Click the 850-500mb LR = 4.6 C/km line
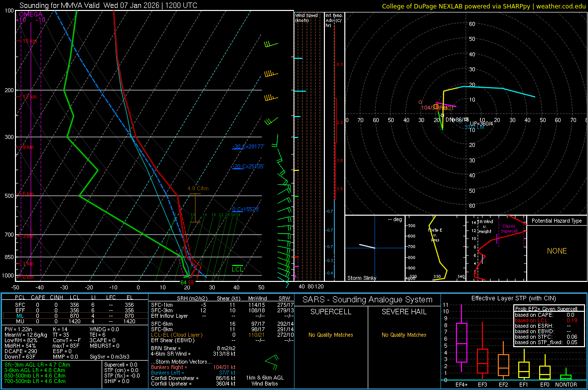Screen dimensions: 588x390 click(x=35, y=376)
